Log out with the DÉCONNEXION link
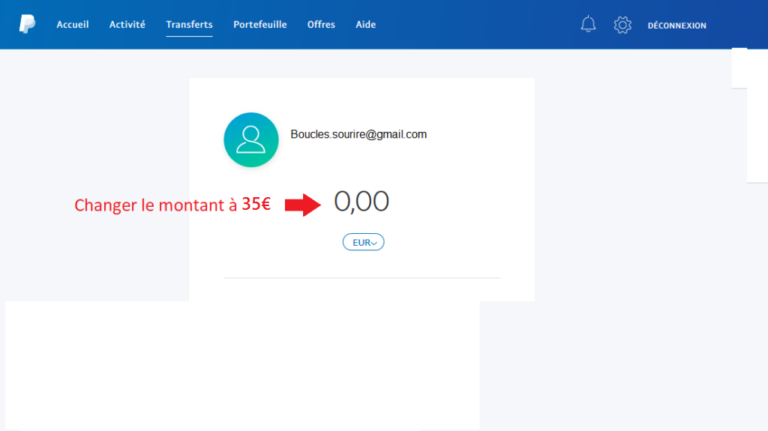Image resolution: width=768 pixels, height=431 pixels. click(x=677, y=25)
